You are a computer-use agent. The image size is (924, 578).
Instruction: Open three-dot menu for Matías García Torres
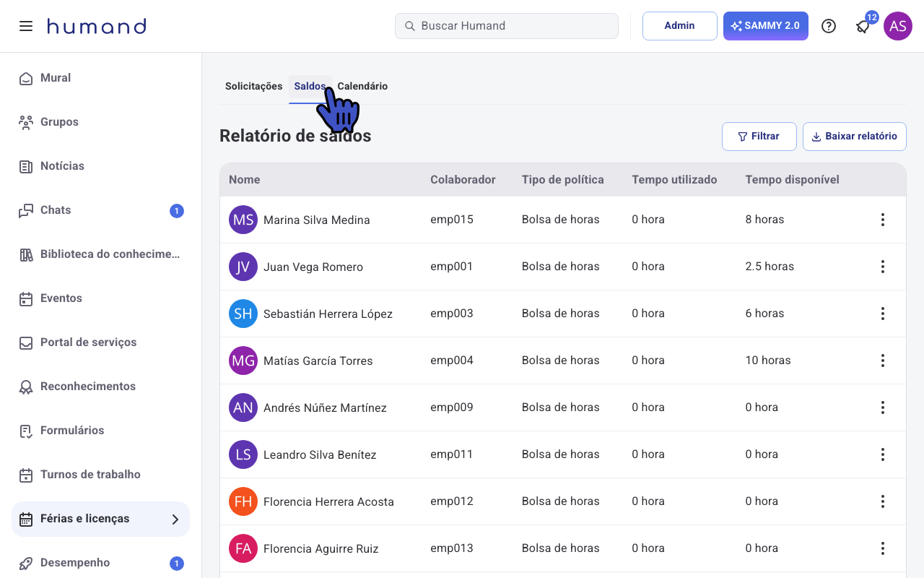882,361
